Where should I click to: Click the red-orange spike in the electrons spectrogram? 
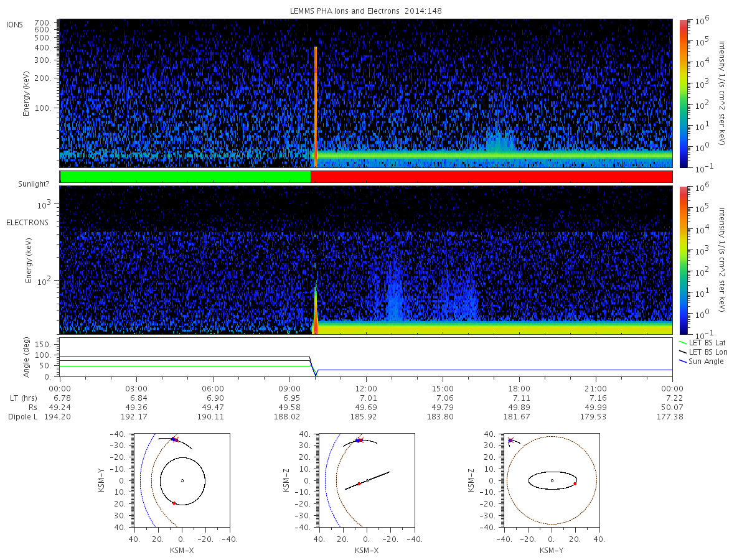(x=316, y=326)
